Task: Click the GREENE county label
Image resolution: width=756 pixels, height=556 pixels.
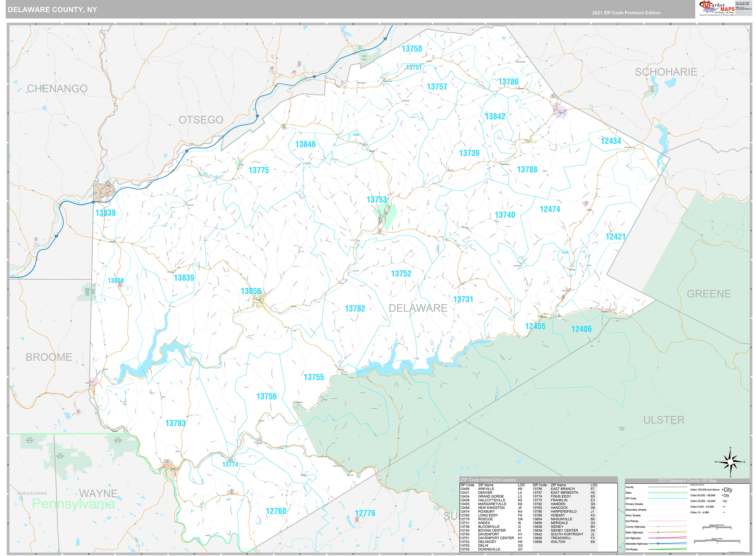Action: 708,294
